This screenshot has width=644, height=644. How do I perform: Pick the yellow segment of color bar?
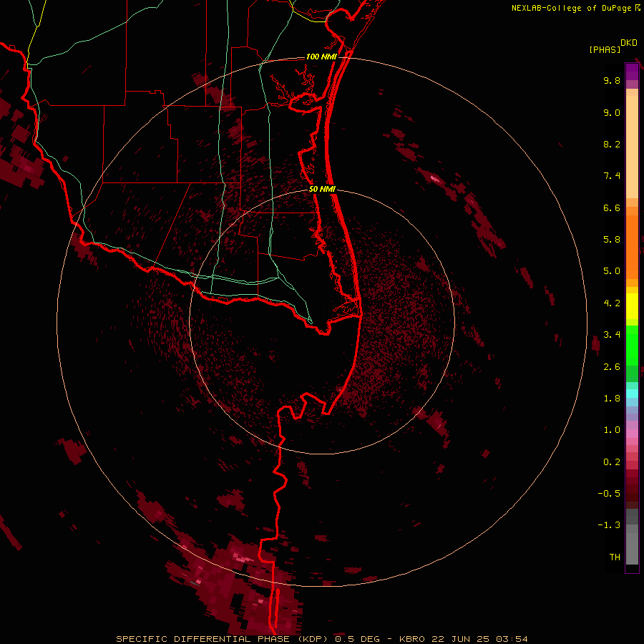coord(632,306)
